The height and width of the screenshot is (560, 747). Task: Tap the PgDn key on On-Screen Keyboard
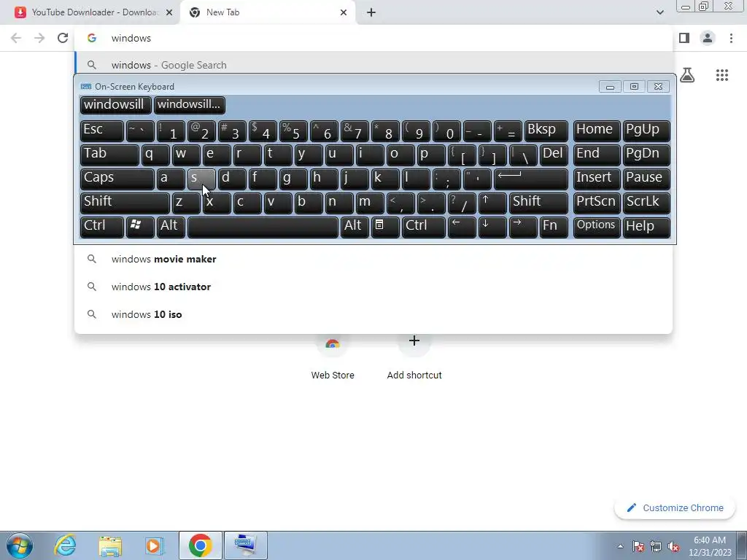pyautogui.click(x=646, y=155)
